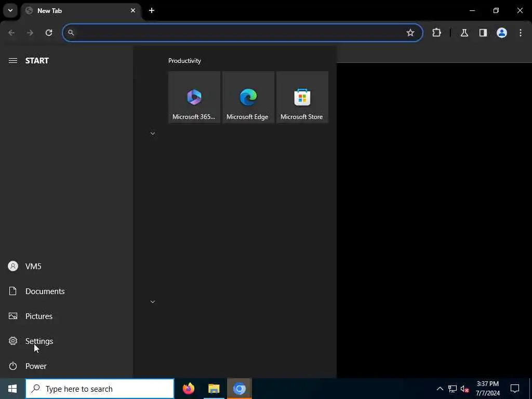This screenshot has width=532, height=399.
Task: Open Settings from Start sidebar
Action: point(66,341)
